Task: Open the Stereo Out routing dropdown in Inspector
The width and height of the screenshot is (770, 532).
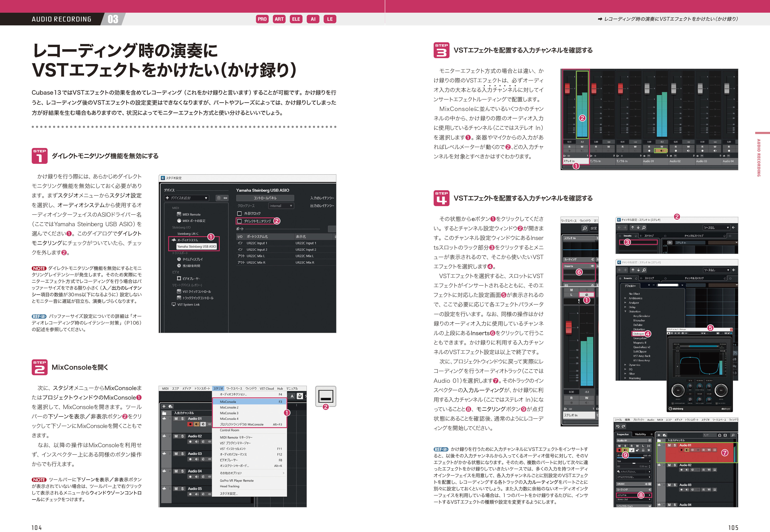Action: point(634,499)
